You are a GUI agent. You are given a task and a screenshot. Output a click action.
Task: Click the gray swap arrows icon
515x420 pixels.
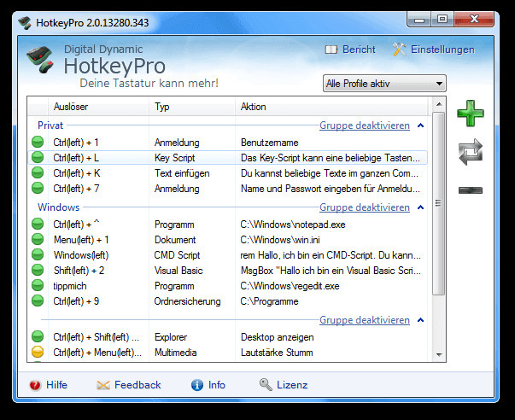coord(471,152)
